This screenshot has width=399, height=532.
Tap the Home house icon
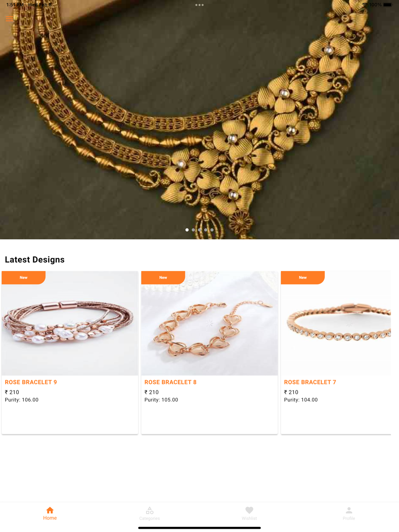point(50,510)
